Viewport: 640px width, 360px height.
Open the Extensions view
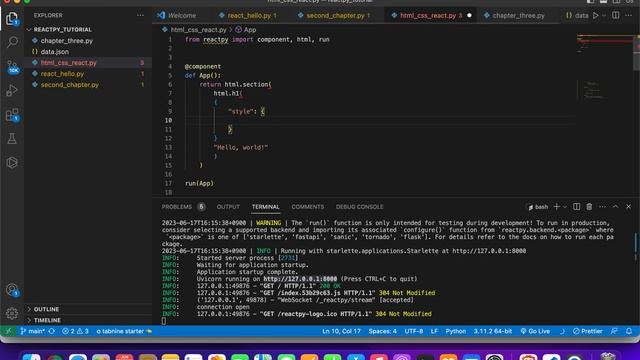tap(12, 115)
